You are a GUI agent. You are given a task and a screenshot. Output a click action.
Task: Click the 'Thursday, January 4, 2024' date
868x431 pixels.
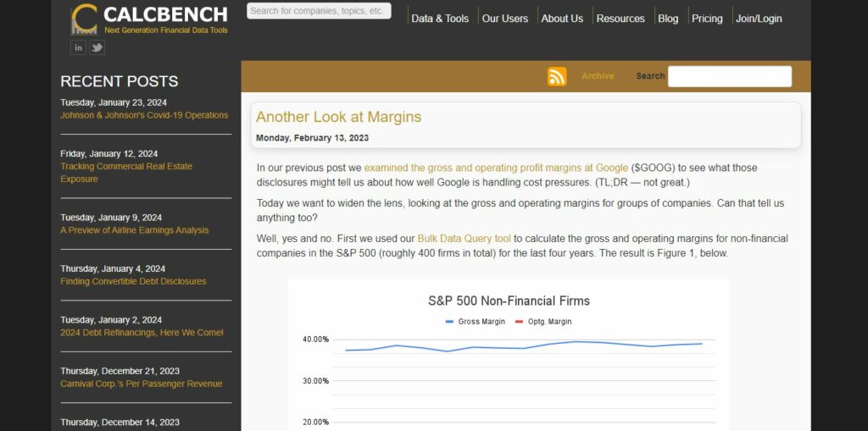coord(113,268)
